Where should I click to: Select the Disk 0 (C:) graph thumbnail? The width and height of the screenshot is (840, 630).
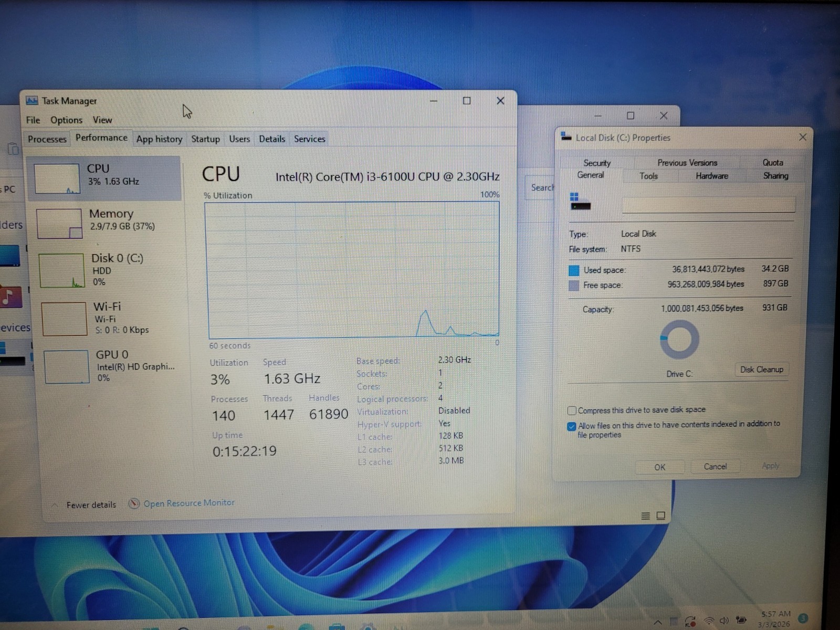(x=61, y=270)
